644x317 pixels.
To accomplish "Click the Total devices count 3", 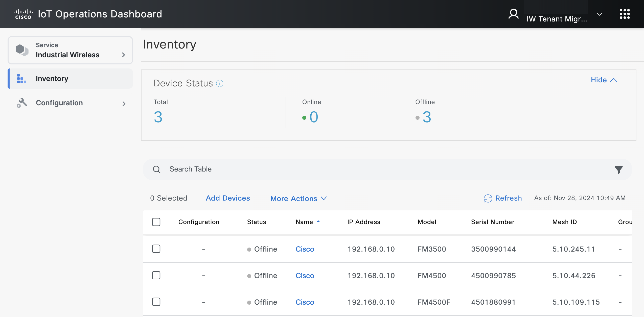I will click(158, 117).
